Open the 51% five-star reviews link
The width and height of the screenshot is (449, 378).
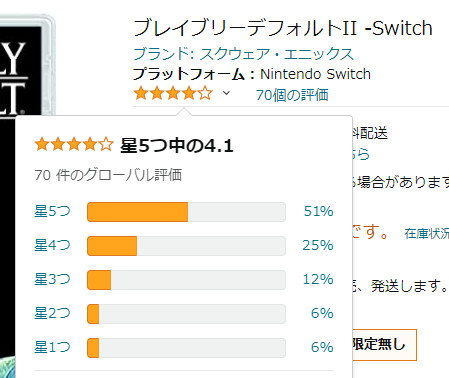click(318, 211)
